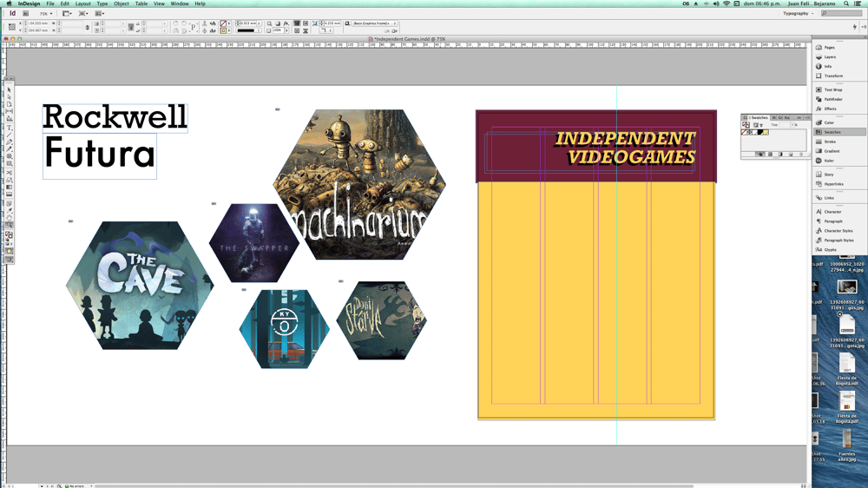The width and height of the screenshot is (868, 488).
Task: Open the Window menu
Action: 180,3
